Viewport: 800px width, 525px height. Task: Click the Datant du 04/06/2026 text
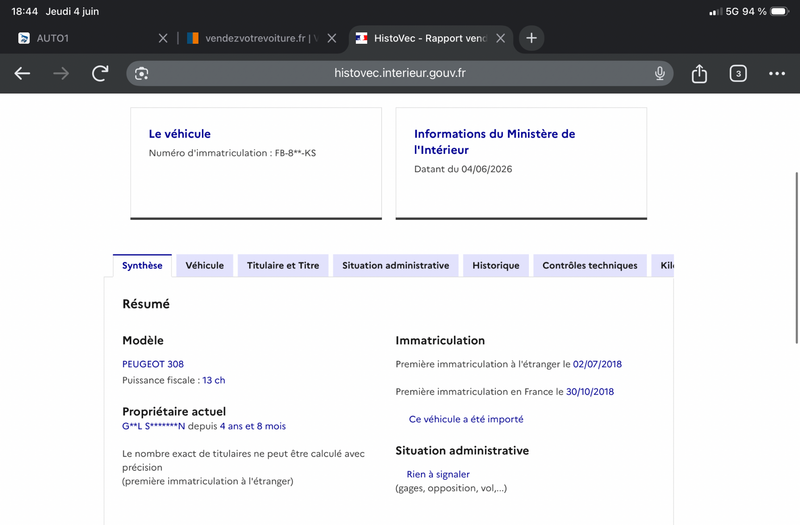tap(463, 169)
